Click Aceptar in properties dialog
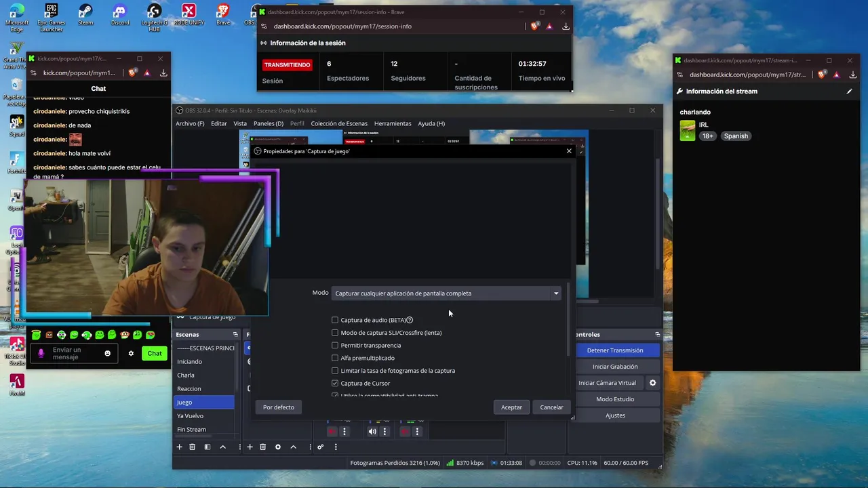The height and width of the screenshot is (488, 868). point(511,407)
